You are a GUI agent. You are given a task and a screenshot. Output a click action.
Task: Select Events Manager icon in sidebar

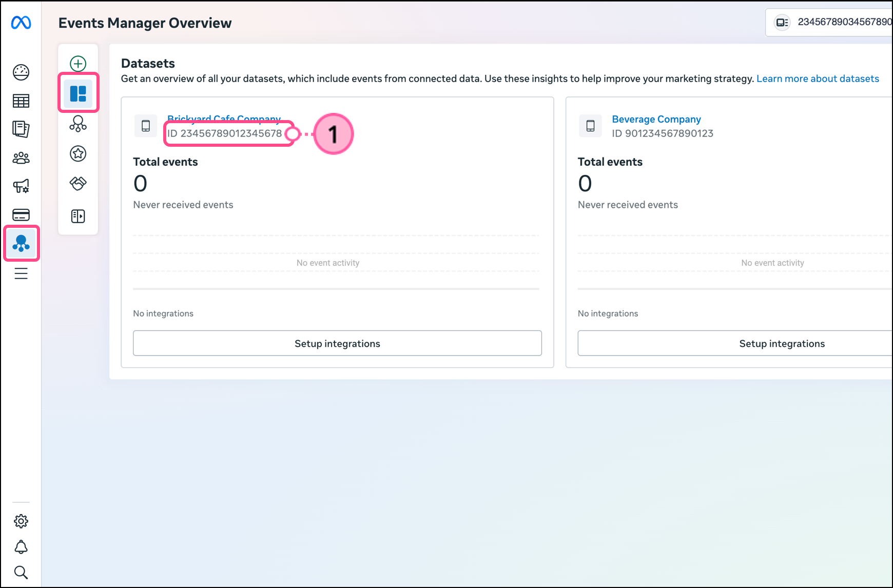click(21, 243)
